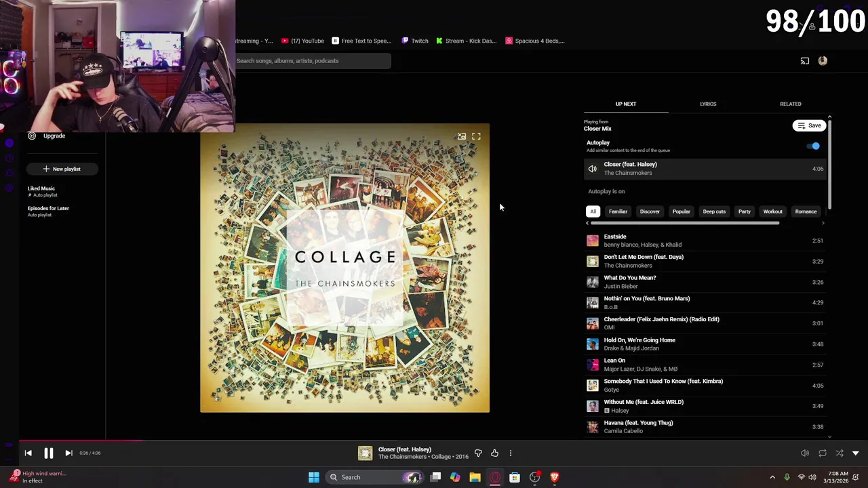Open fullscreen from the album art

[x=476, y=136]
